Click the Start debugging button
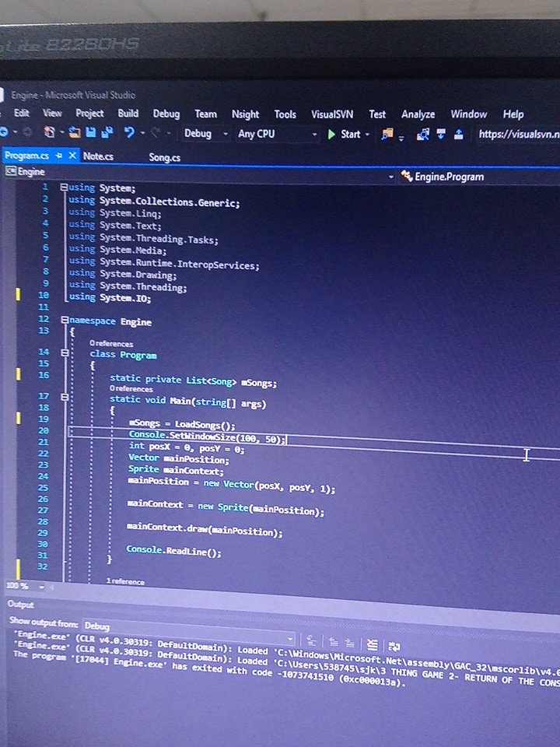The width and height of the screenshot is (560, 747). pyautogui.click(x=344, y=135)
